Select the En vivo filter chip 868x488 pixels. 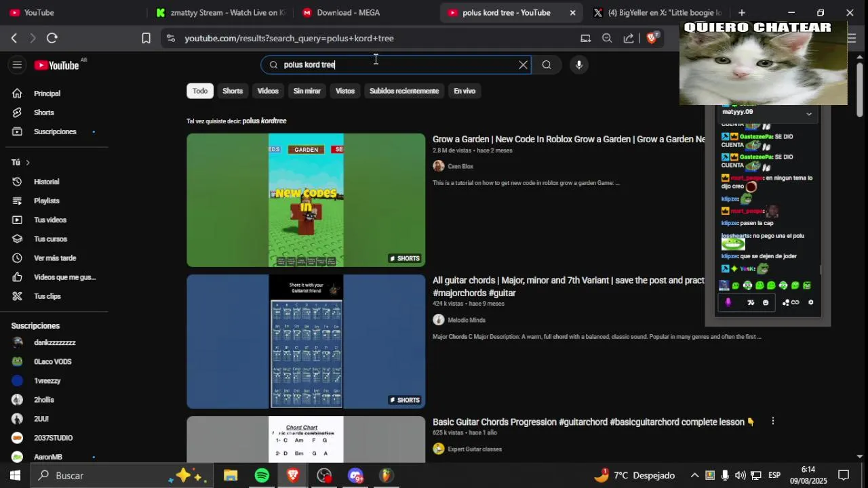click(x=465, y=91)
